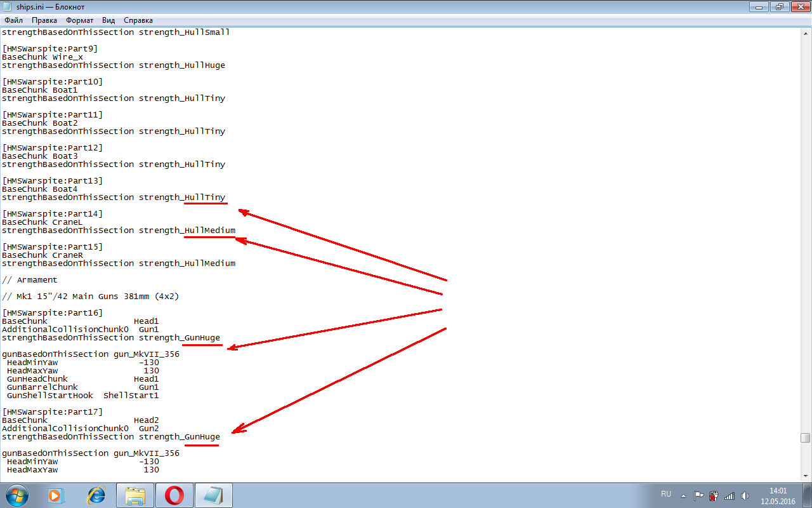Open Windows Explorer folder icon on taskbar
This screenshot has width=812, height=508.
(x=135, y=495)
